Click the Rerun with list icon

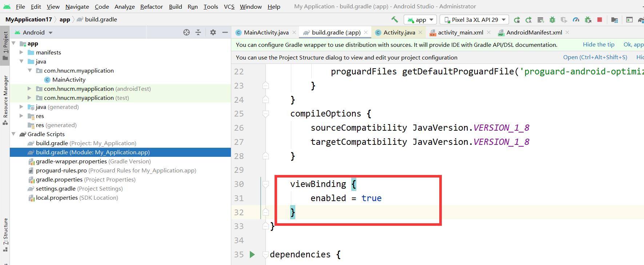(541, 20)
